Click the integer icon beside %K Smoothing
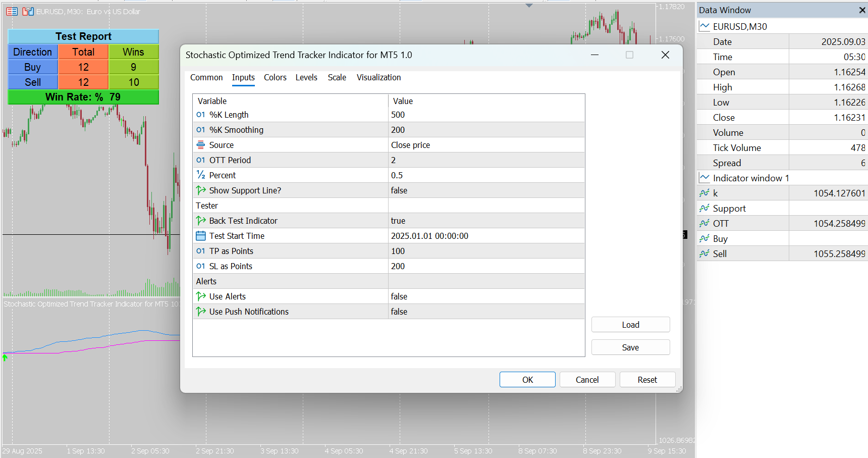This screenshot has height=458, width=868. (201, 130)
